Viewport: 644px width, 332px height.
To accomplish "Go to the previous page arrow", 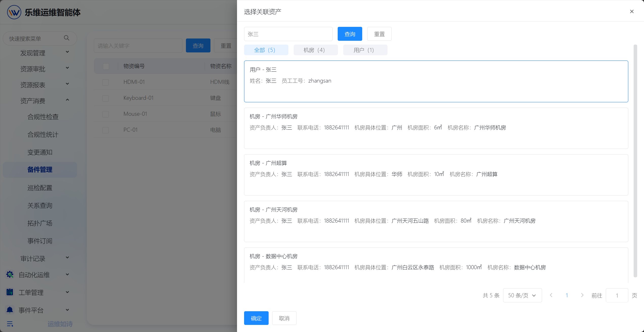I will 551,295.
